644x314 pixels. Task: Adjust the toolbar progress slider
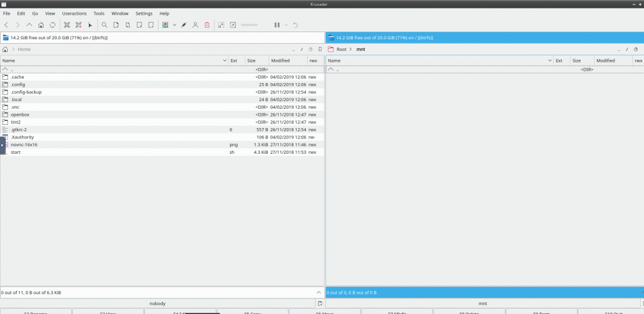click(249, 25)
